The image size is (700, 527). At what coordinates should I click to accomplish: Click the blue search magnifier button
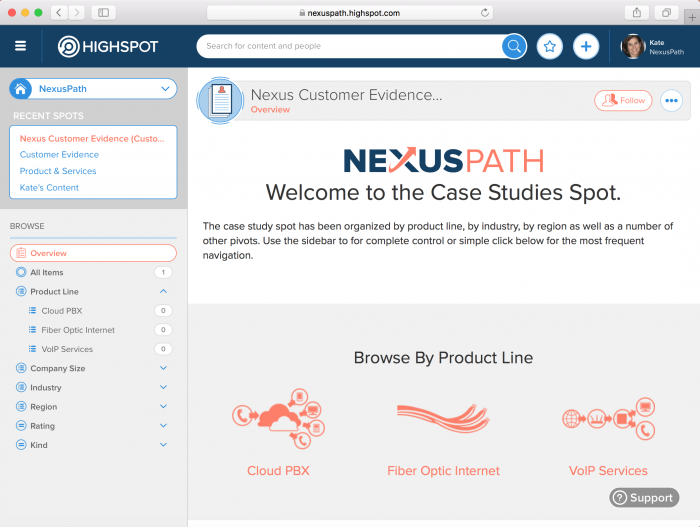click(x=514, y=46)
